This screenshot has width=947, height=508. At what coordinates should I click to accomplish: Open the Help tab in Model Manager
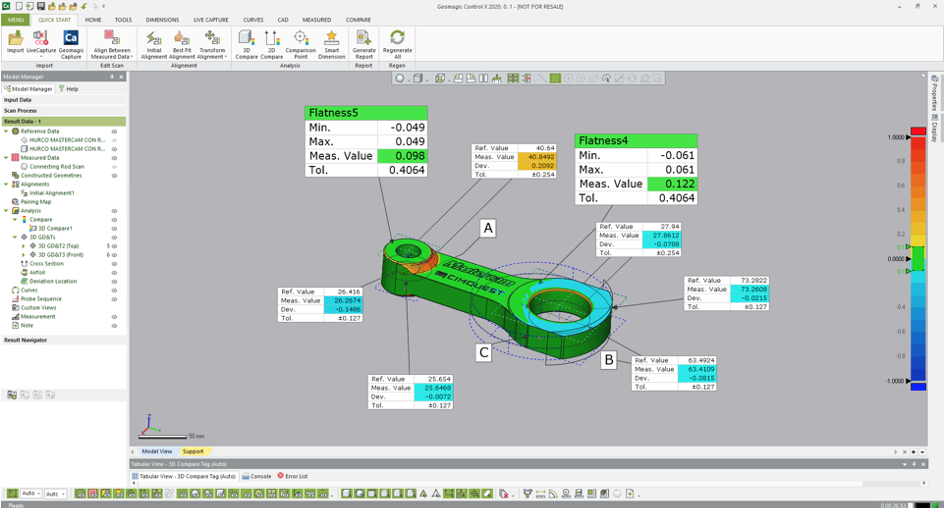coord(68,89)
